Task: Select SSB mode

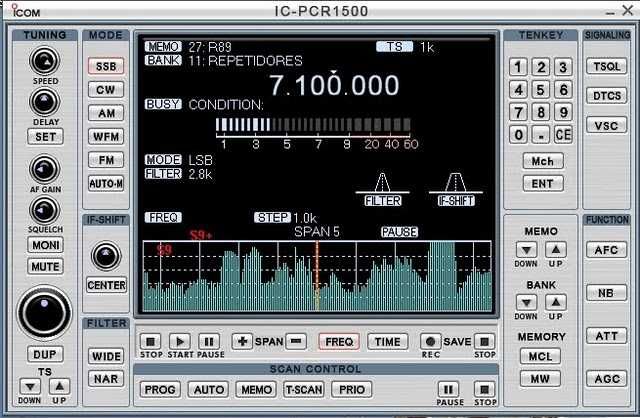Action: 106,66
